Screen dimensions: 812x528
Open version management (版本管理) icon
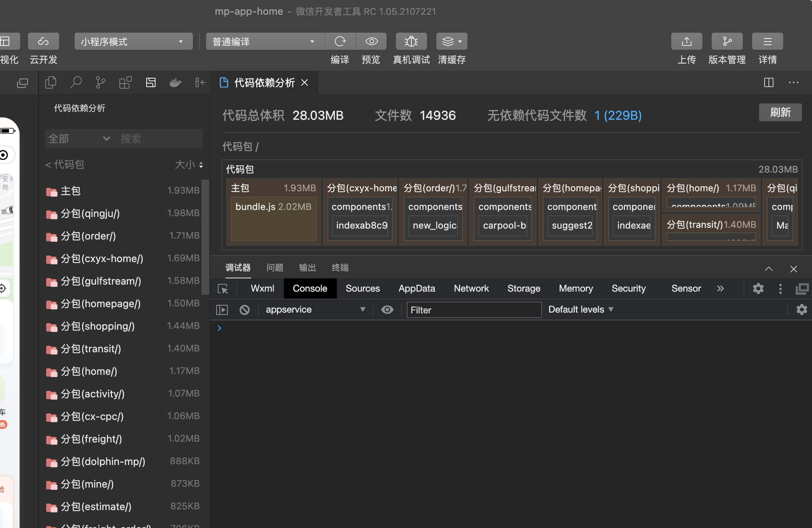[727, 41]
